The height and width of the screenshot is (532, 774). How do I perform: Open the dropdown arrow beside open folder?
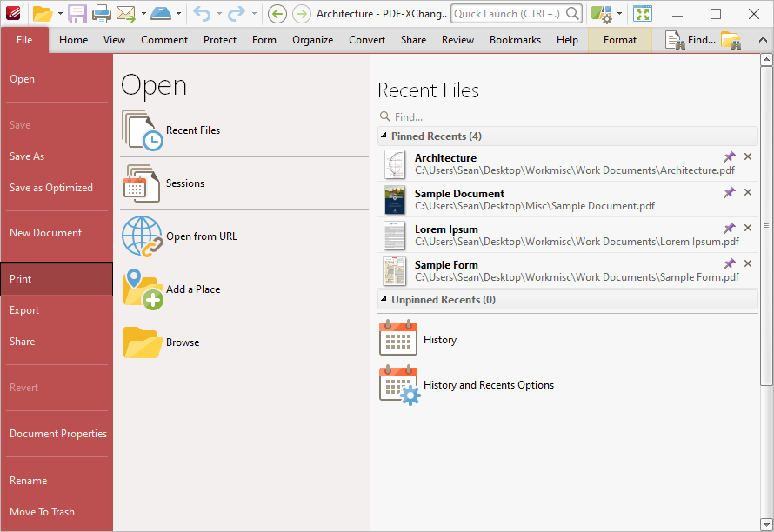click(x=60, y=14)
